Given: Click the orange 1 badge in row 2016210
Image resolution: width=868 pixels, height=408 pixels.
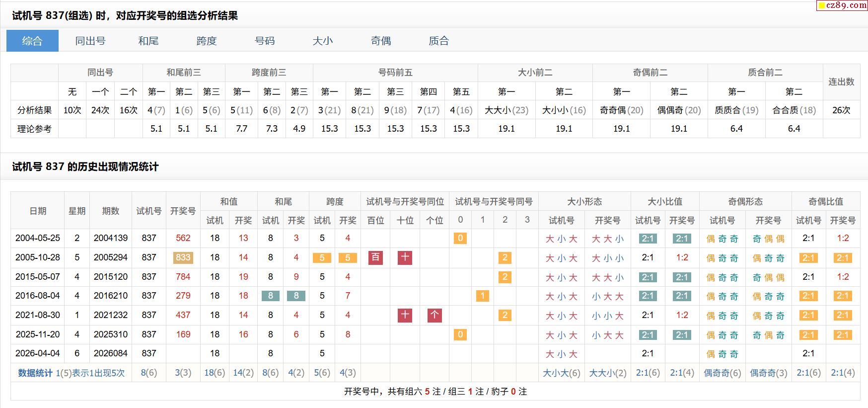Looking at the screenshot, I should pyautogui.click(x=482, y=296).
